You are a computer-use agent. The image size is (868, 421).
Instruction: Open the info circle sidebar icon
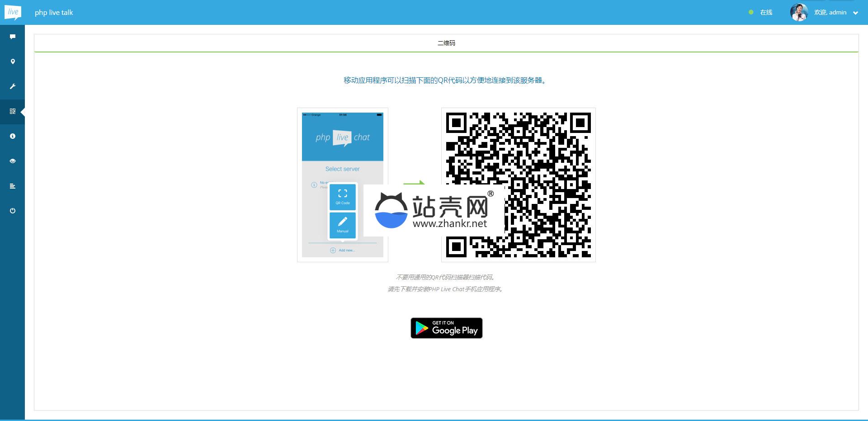pos(13,136)
